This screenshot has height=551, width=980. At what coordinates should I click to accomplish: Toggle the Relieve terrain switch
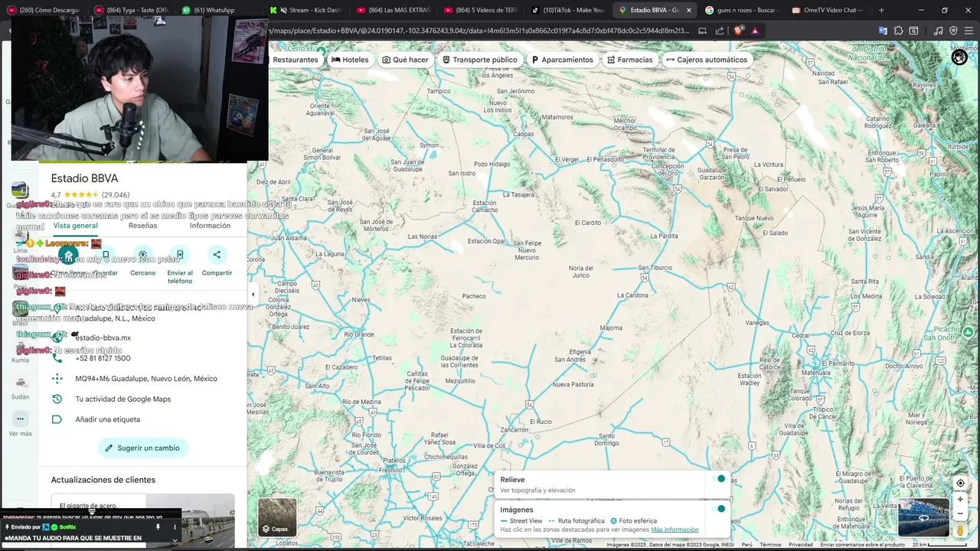[x=718, y=479]
